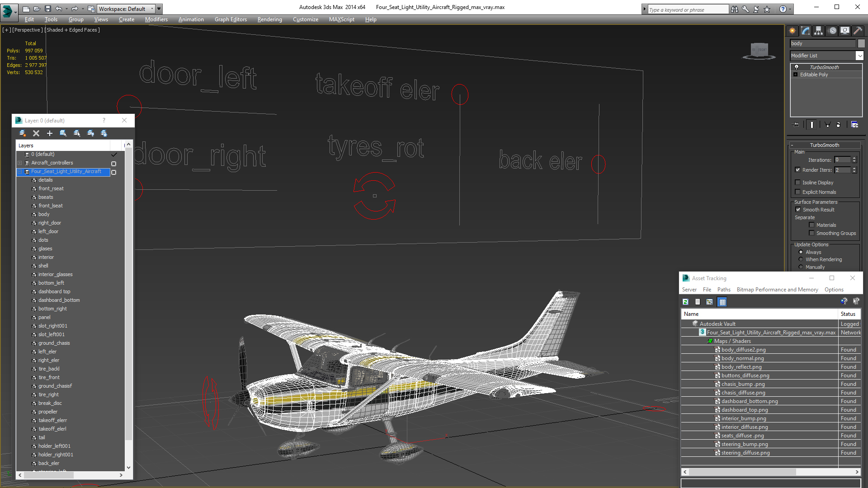Image resolution: width=868 pixels, height=488 pixels.
Task: Open the undo history dropdown arrow
Action: [66, 9]
